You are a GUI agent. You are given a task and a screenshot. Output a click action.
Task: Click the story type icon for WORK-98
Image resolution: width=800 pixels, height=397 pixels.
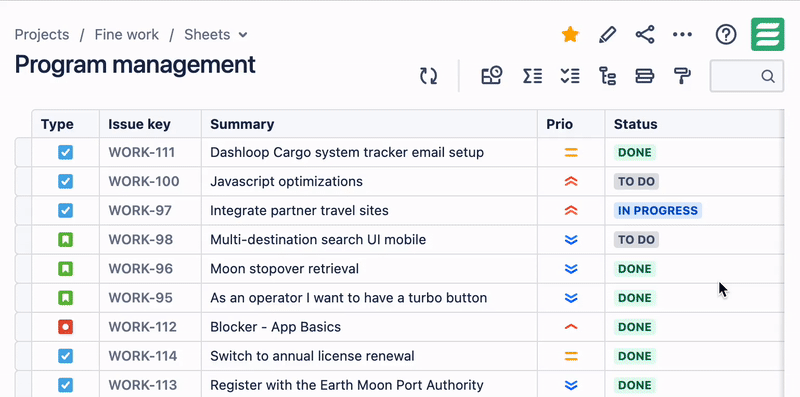65,239
